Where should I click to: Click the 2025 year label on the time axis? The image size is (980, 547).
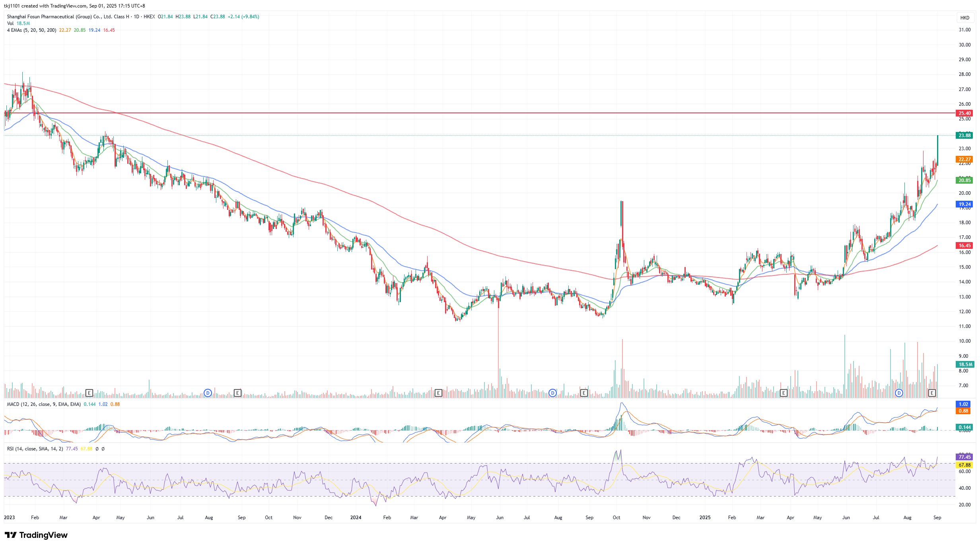coord(705,518)
